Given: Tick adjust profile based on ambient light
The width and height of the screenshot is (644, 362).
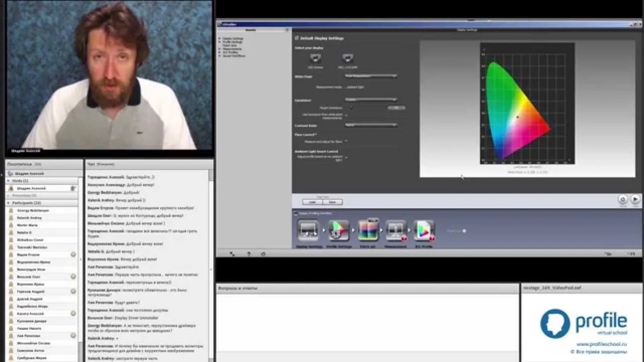Looking at the screenshot, I should pos(346,157).
